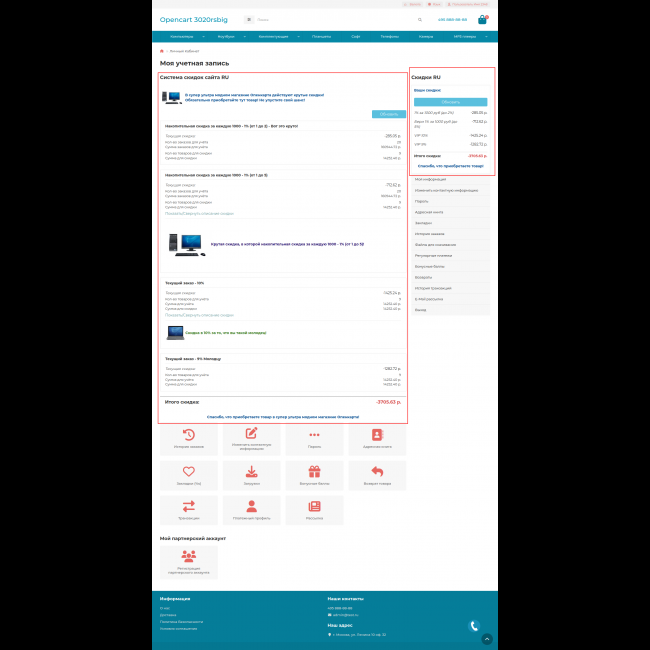650x650 pixels.
Task: Click the search magnifier icon
Action: tap(420, 19)
